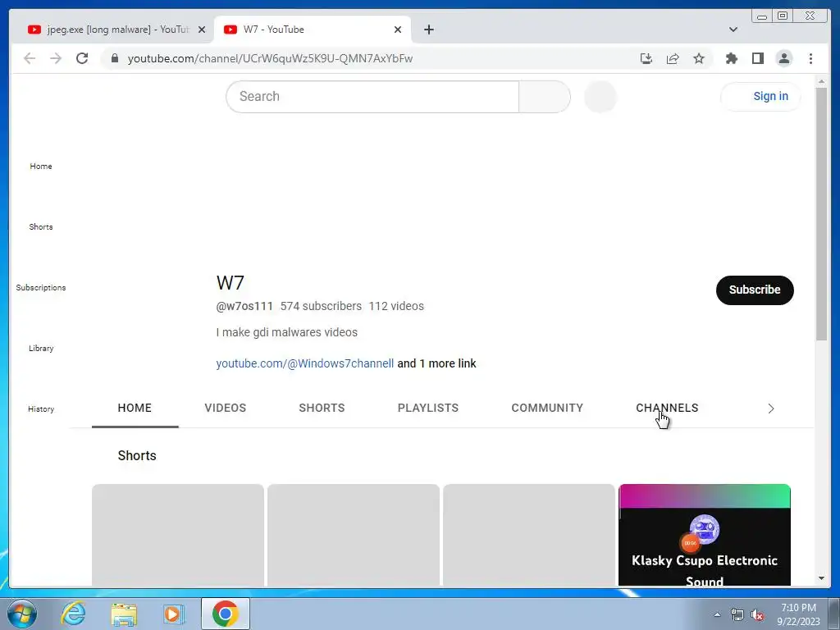The width and height of the screenshot is (840, 630).
Task: Click the Sign in button
Action: coord(760,97)
